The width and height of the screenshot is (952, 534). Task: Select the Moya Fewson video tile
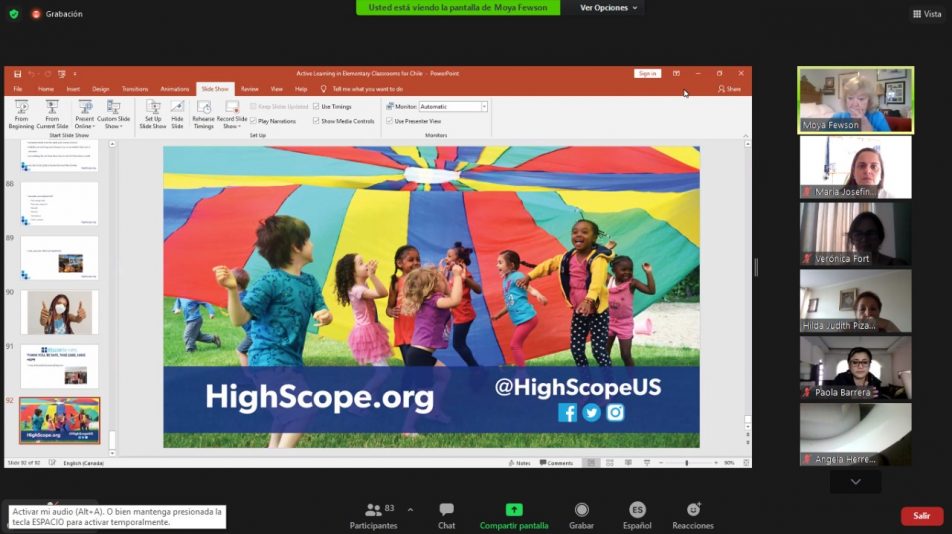pyautogui.click(x=855, y=100)
